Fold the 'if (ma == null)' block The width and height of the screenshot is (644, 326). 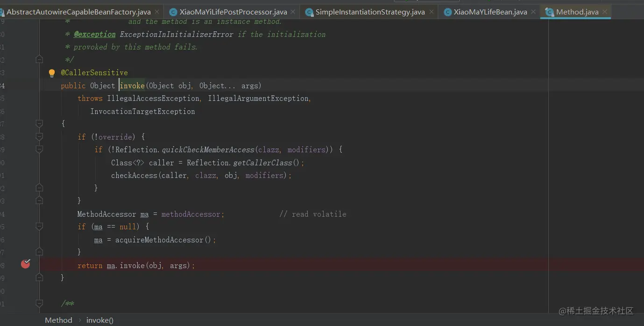pyautogui.click(x=39, y=227)
